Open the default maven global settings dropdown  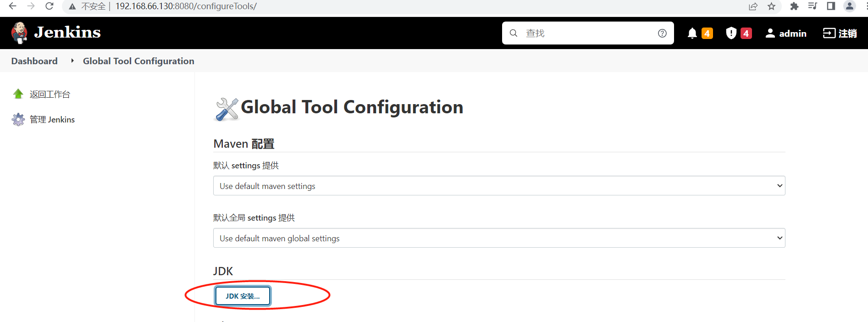[x=499, y=238]
